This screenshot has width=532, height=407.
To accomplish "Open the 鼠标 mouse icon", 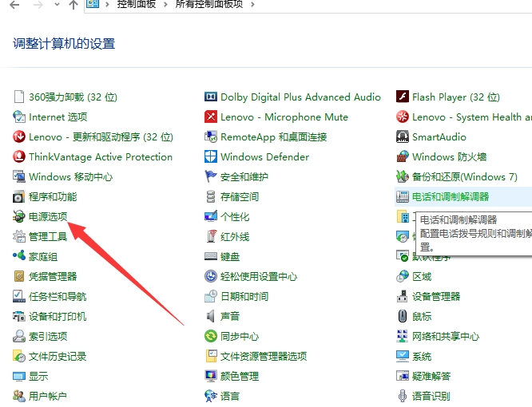I will pos(403,316).
